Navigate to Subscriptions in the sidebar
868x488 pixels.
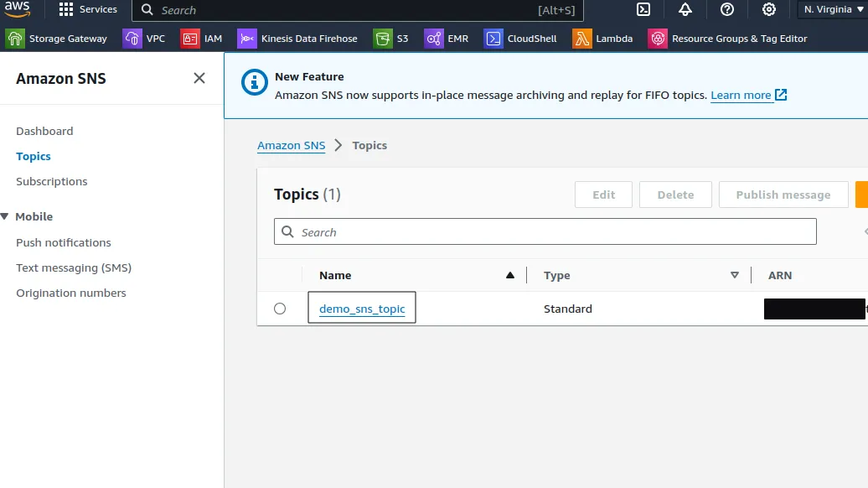pos(51,181)
